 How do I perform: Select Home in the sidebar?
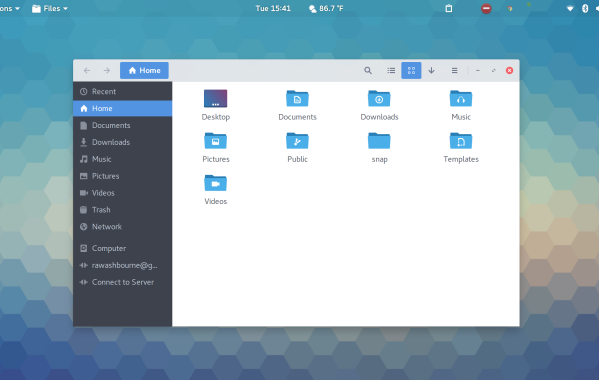pyautogui.click(x=122, y=108)
